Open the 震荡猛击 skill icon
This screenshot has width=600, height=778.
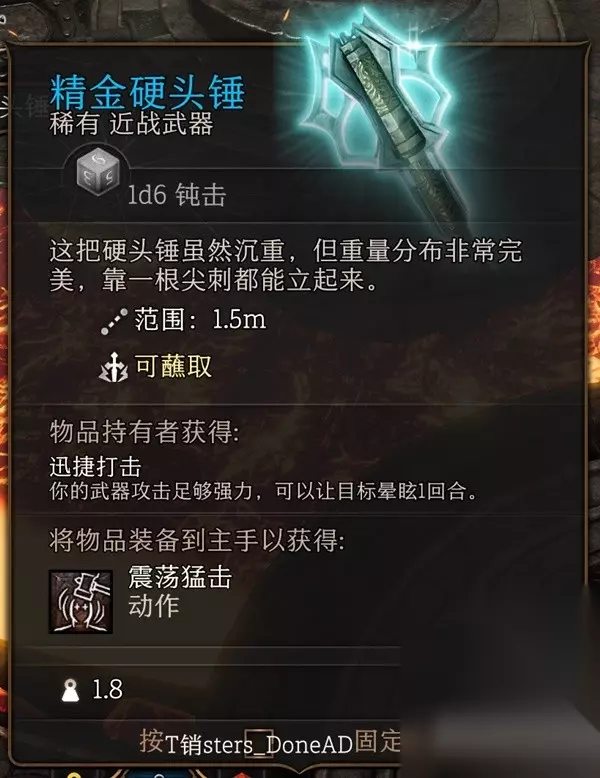(81, 602)
